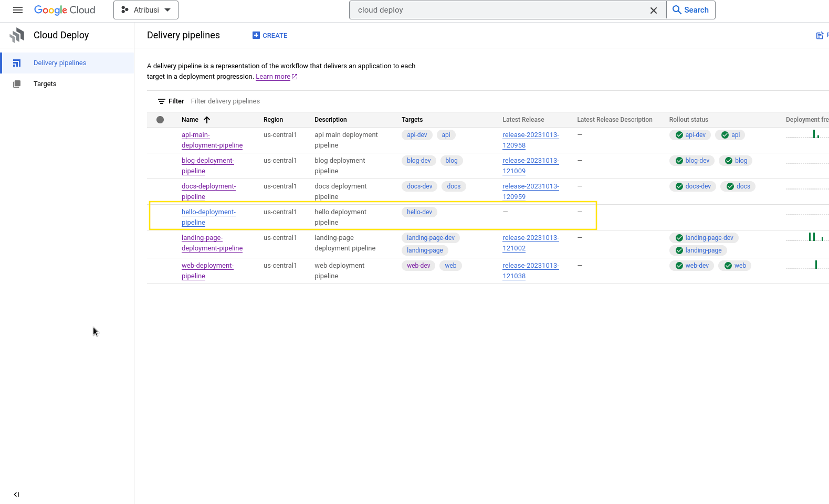
Task: Open hello-deployment-pipeline link
Action: coord(208,217)
